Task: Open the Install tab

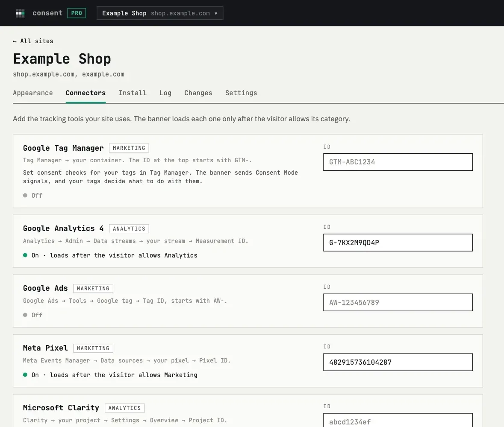Action: [133, 93]
